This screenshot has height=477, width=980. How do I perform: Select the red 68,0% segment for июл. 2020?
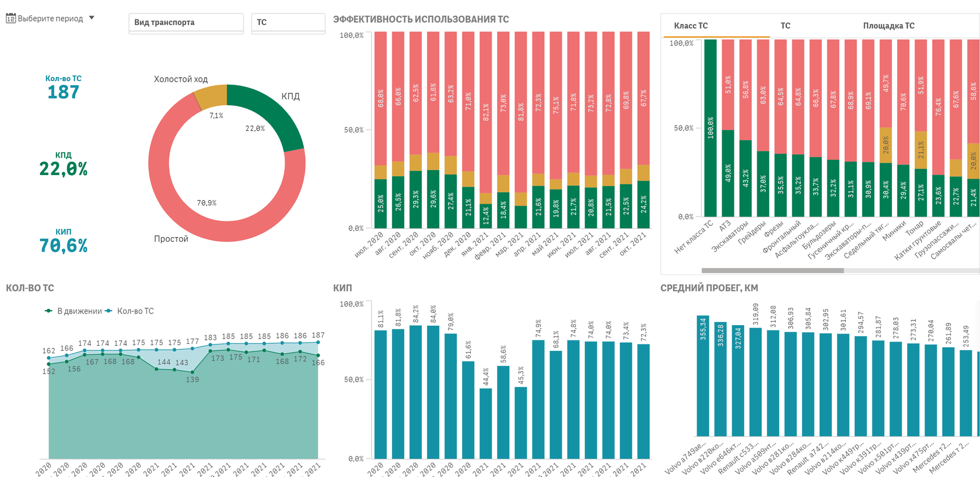pyautogui.click(x=380, y=98)
